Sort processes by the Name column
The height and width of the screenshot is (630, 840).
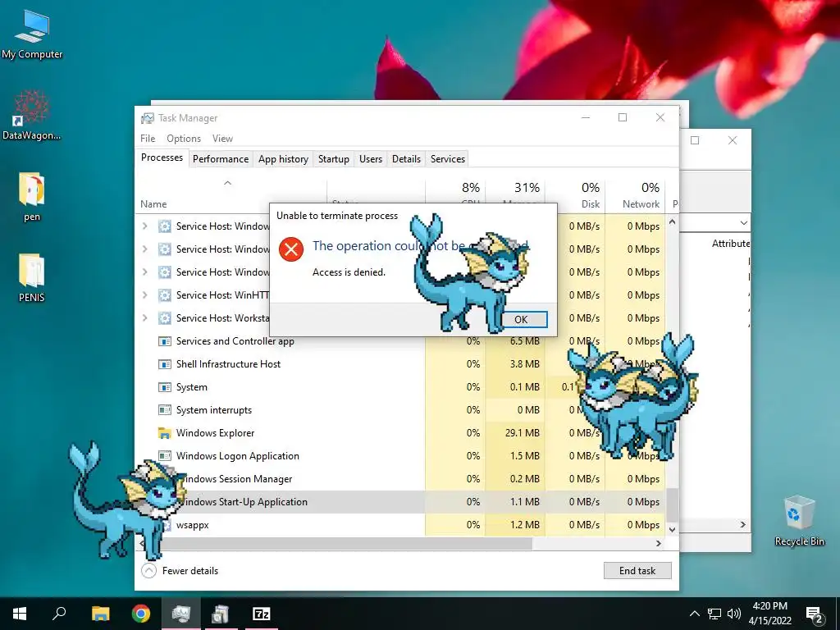[153, 204]
